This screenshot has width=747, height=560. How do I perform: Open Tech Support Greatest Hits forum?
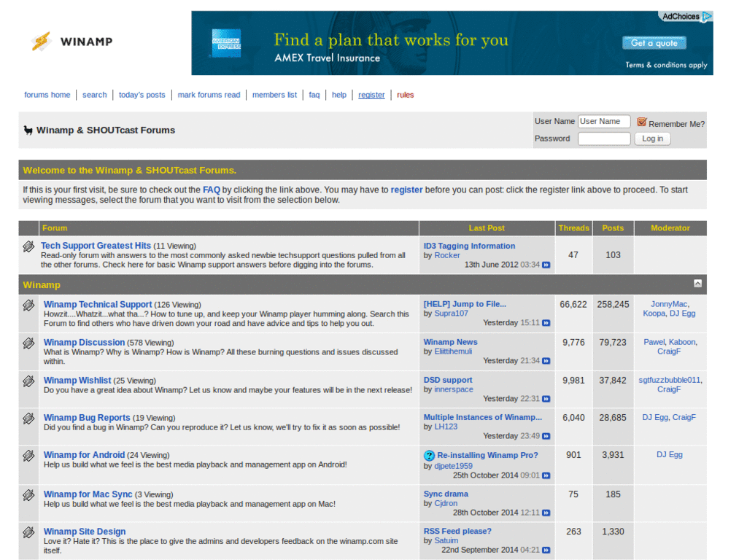pyautogui.click(x=96, y=246)
